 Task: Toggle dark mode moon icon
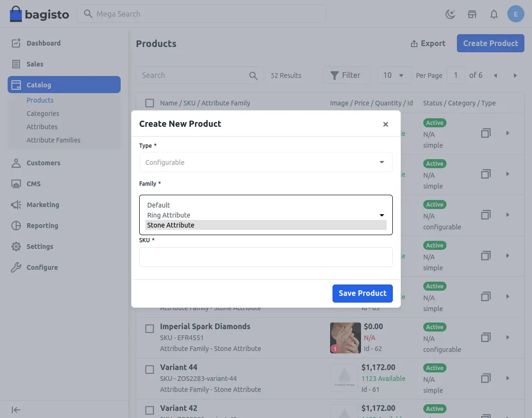pyautogui.click(x=450, y=14)
